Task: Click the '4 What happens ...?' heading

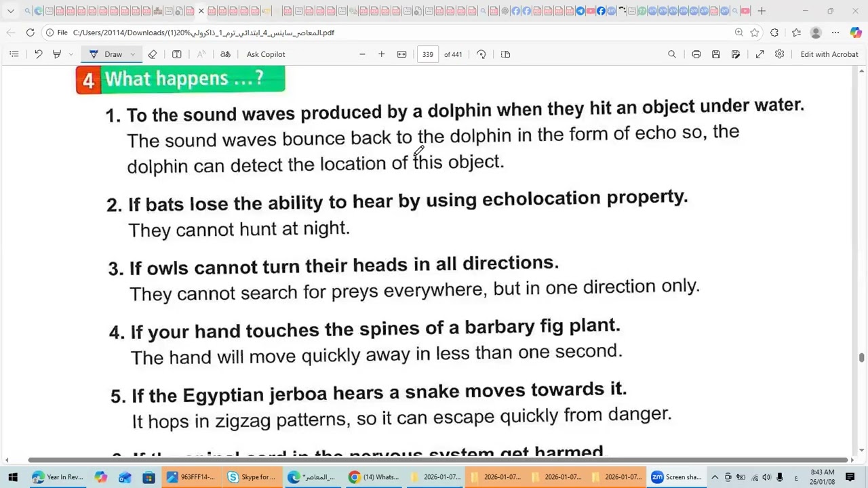Action: (x=180, y=79)
